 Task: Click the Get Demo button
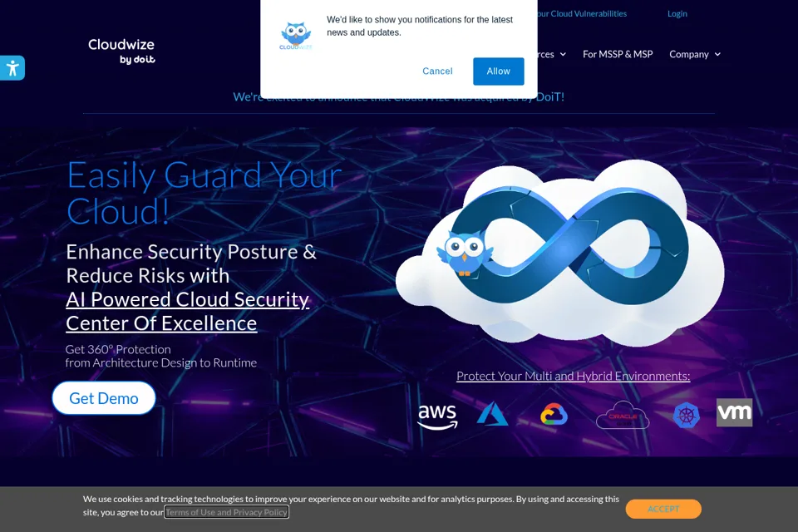[x=104, y=398]
